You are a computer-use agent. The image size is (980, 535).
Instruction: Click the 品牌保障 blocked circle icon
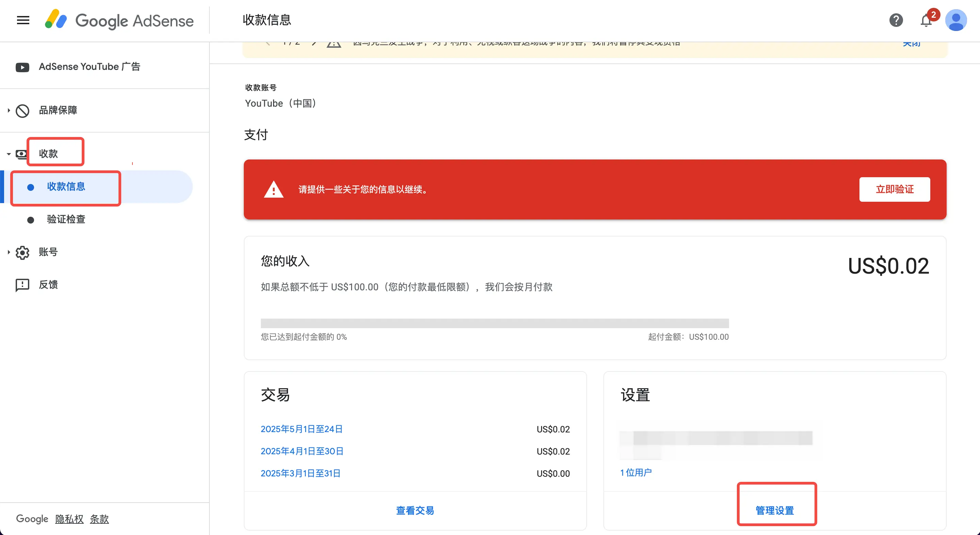tap(22, 111)
